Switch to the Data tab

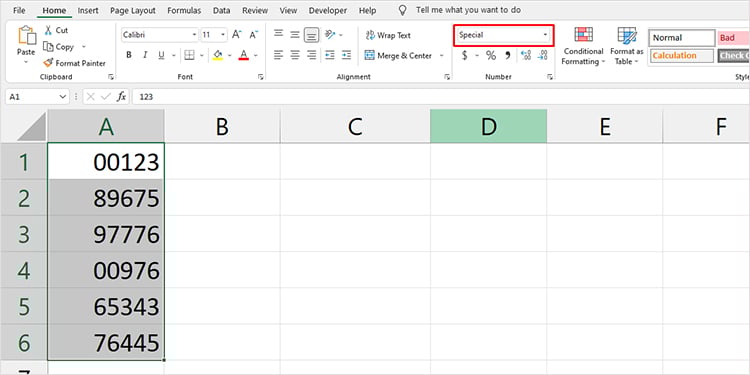pos(221,10)
